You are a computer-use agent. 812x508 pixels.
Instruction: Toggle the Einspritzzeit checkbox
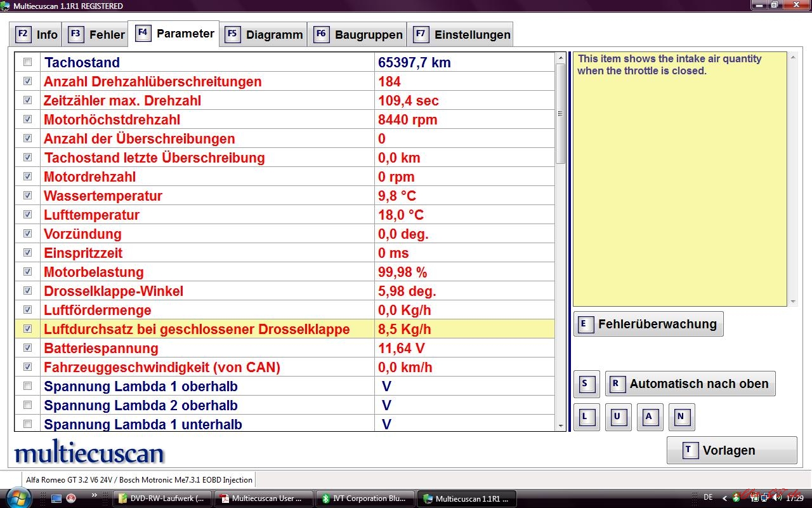coord(27,253)
